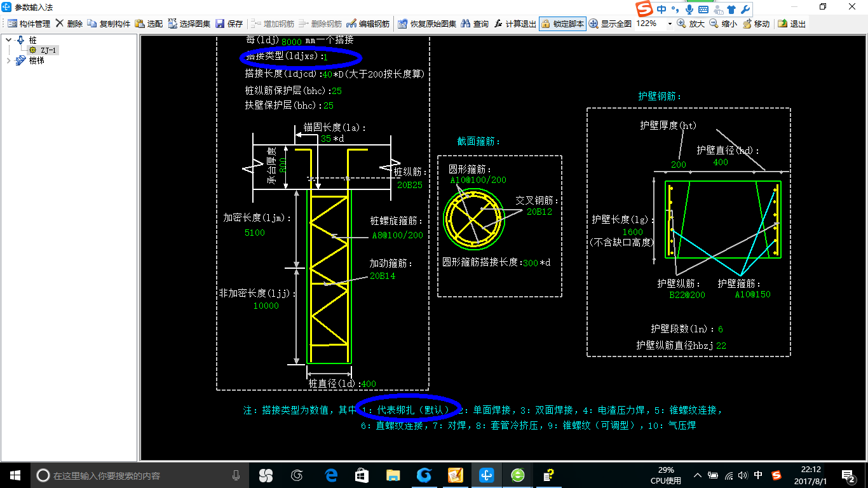Click 护壁纵筋 value B22@200

687,295
